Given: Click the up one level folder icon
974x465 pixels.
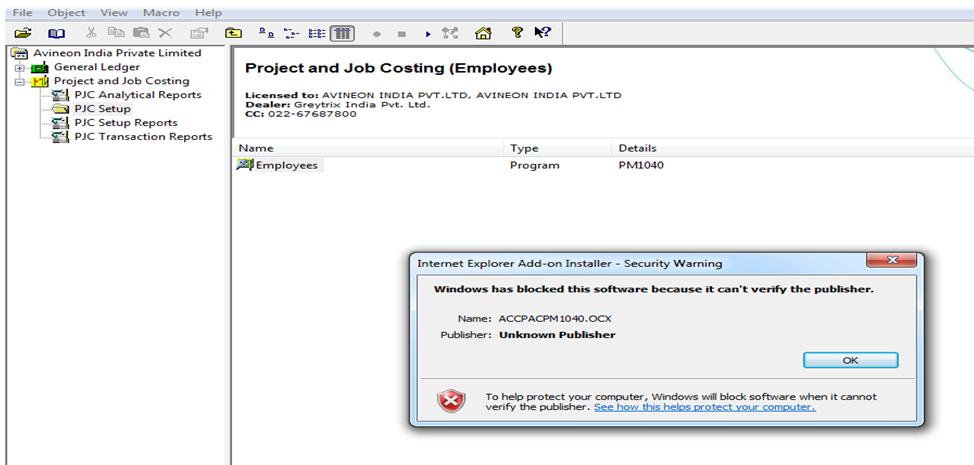Looking at the screenshot, I should click(x=234, y=34).
